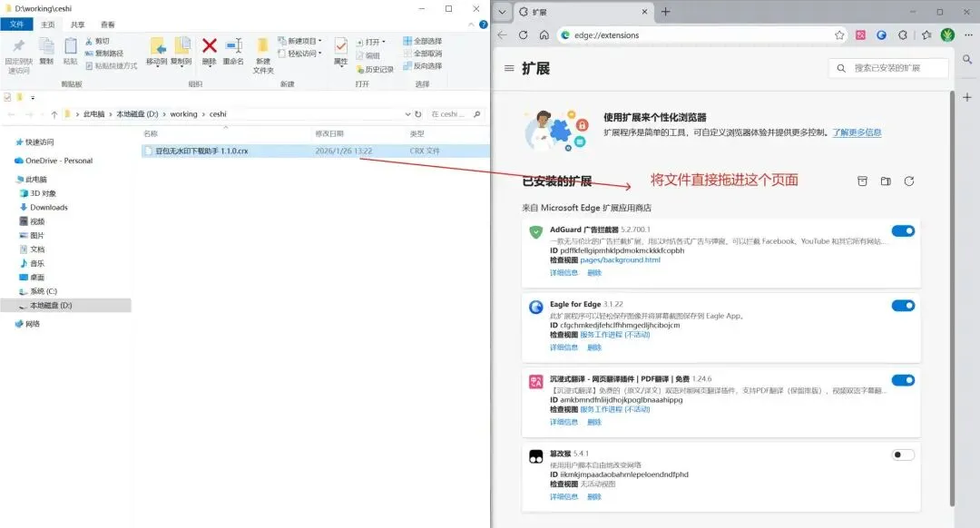
Task: Select Local Disk (D:) in navigation pane
Action: pos(65,306)
